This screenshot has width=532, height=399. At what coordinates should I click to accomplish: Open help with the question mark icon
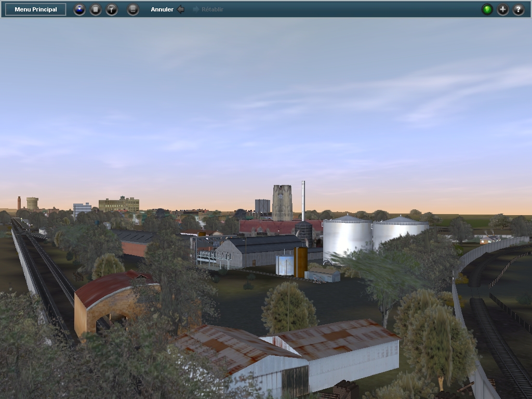(518, 9)
